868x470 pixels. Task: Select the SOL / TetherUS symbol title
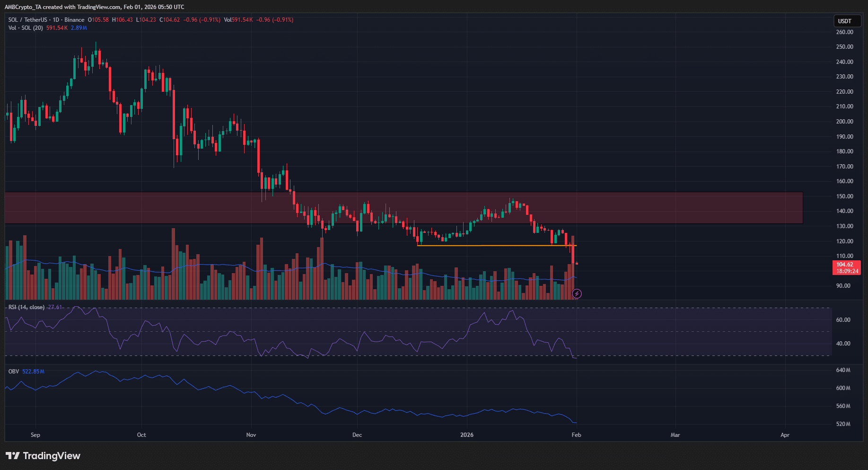(x=28, y=20)
